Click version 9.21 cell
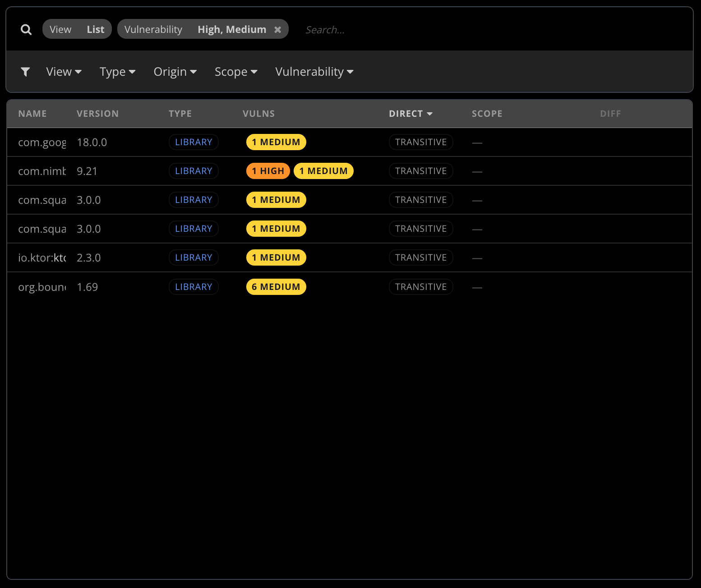Viewport: 701px width, 588px height. pos(87,171)
